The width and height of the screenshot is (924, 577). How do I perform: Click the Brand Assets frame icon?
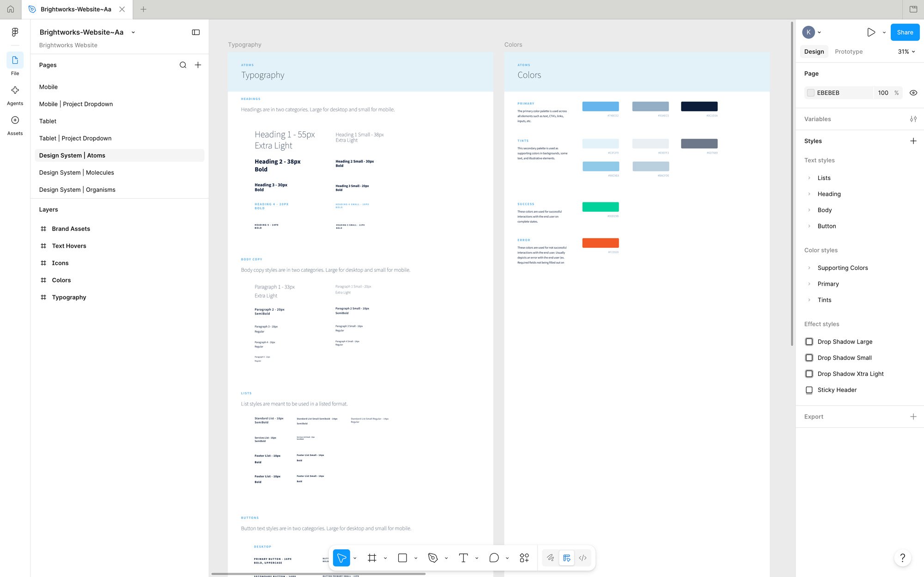pyautogui.click(x=43, y=229)
